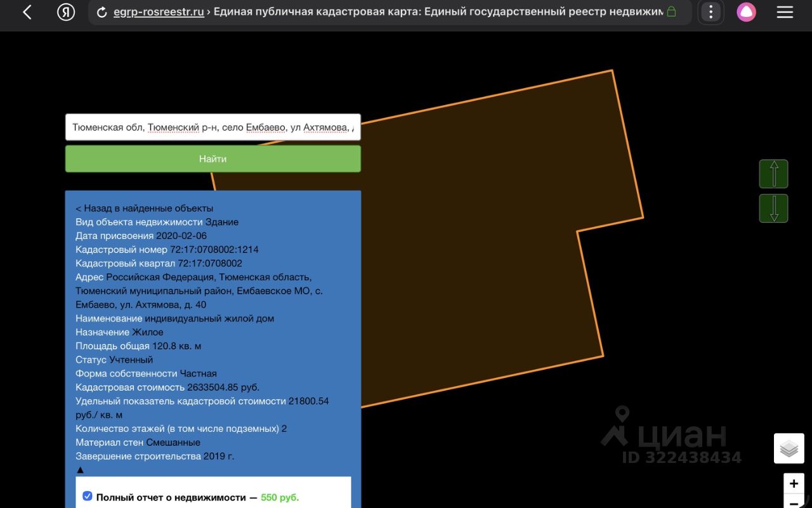Click the up arrow map button
This screenshot has width=812, height=508.
click(x=773, y=174)
